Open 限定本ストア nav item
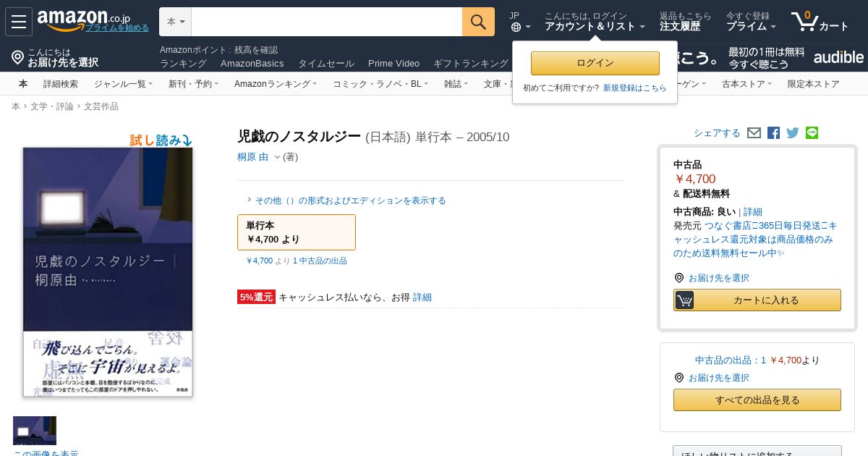Screen dimensions: 868x456 click(x=814, y=84)
